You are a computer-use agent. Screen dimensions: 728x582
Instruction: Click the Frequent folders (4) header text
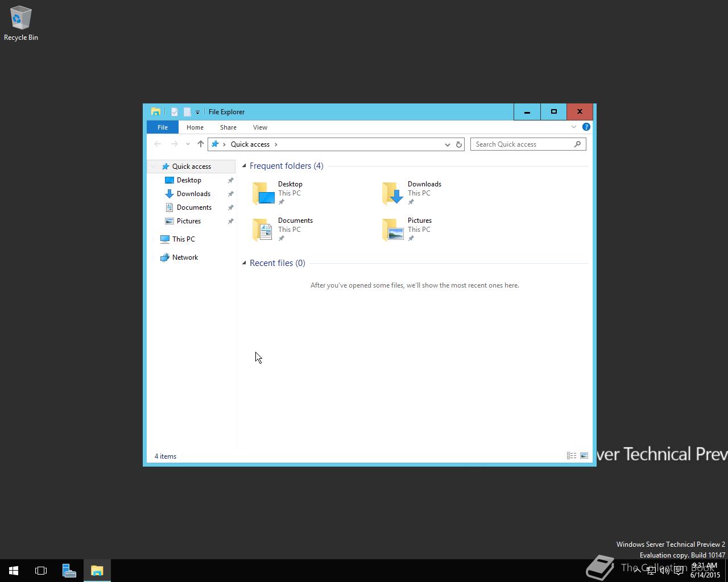point(287,166)
